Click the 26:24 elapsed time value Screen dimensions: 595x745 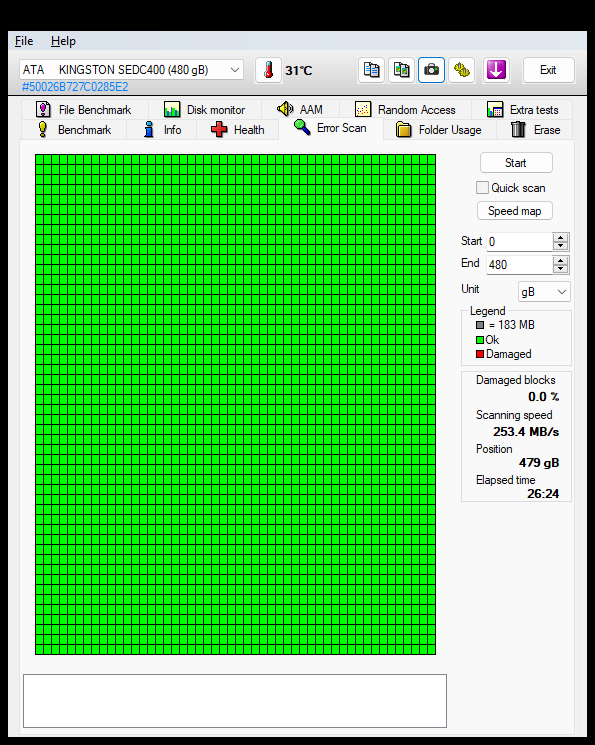click(543, 494)
